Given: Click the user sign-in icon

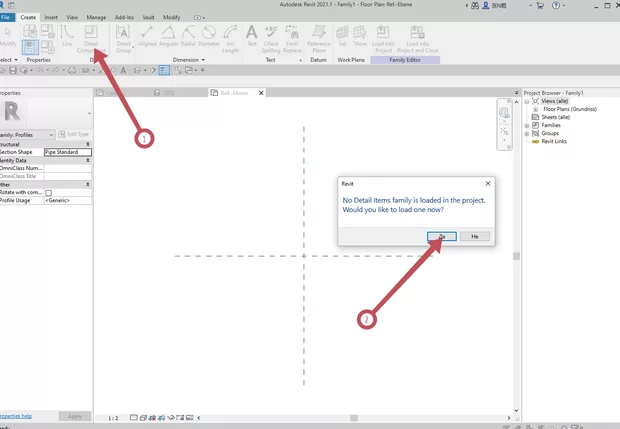Looking at the screenshot, I should 486,6.
